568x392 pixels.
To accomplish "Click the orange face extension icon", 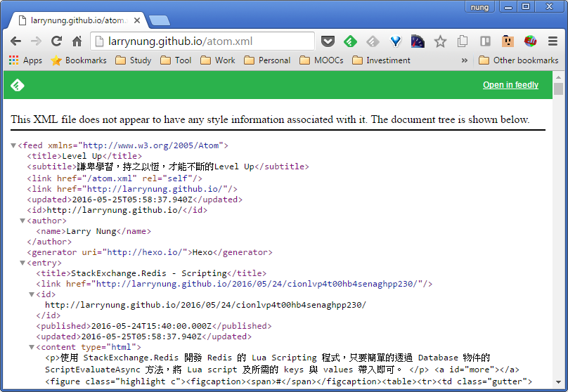I will coord(508,41).
